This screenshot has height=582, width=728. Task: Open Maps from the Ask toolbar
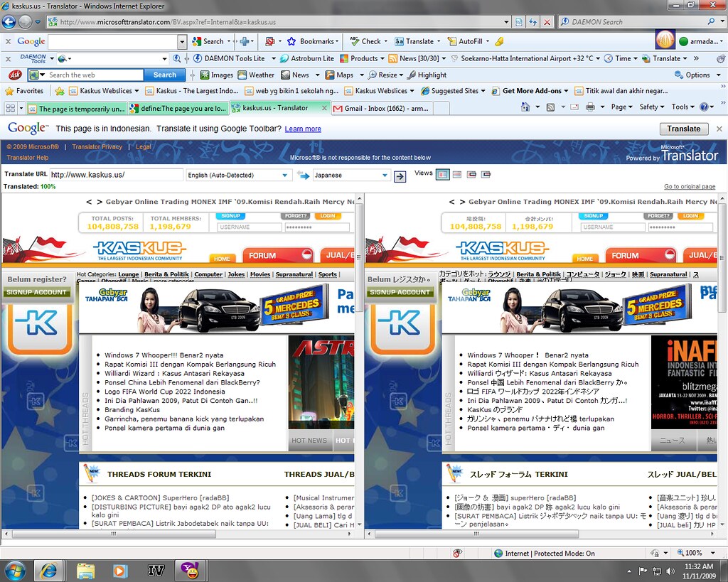tap(339, 75)
